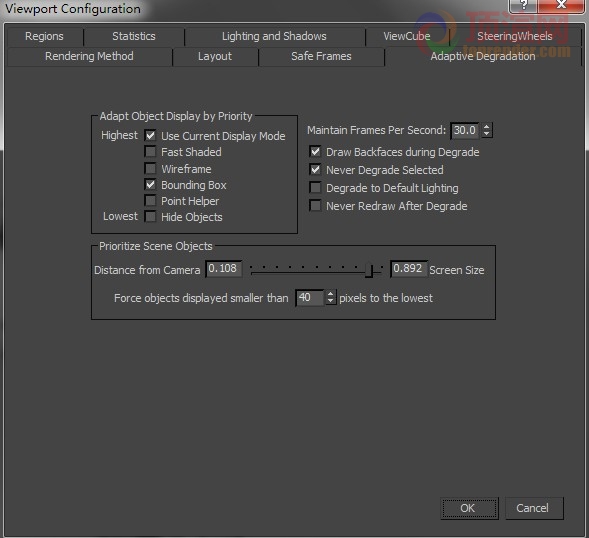Toggle Draw Backfaces during Degrade
The image size is (589, 538).
[x=315, y=151]
